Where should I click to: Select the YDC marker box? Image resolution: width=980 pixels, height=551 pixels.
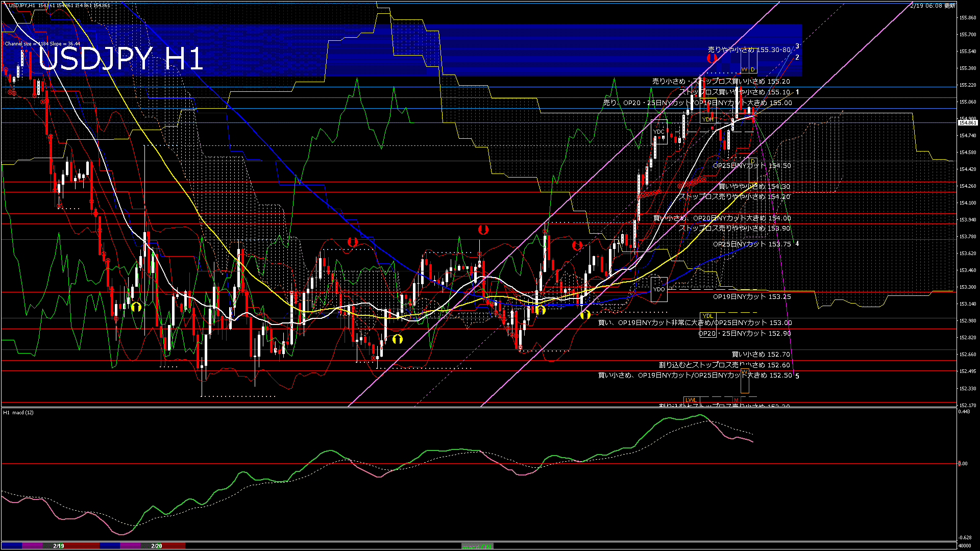[x=659, y=132]
